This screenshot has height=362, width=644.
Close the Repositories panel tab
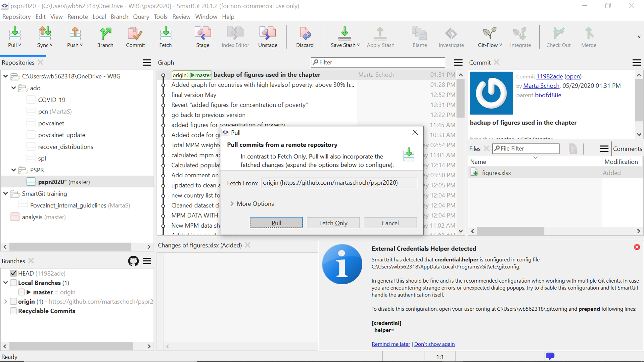click(x=41, y=62)
